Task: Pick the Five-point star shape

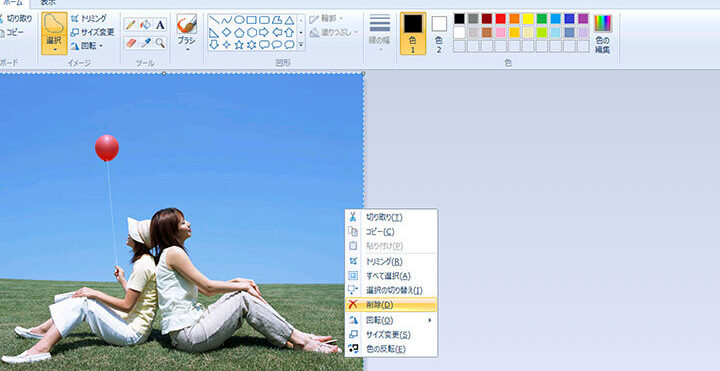Action: coord(239,45)
